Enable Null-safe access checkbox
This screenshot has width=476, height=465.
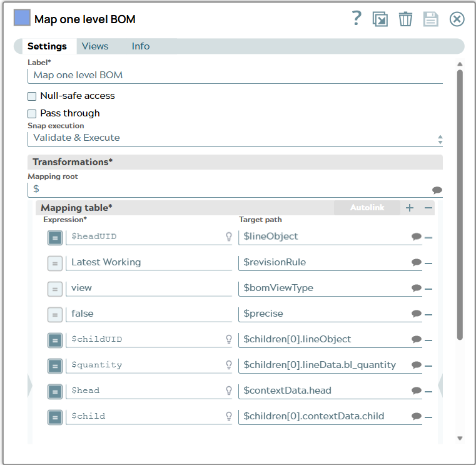32,96
